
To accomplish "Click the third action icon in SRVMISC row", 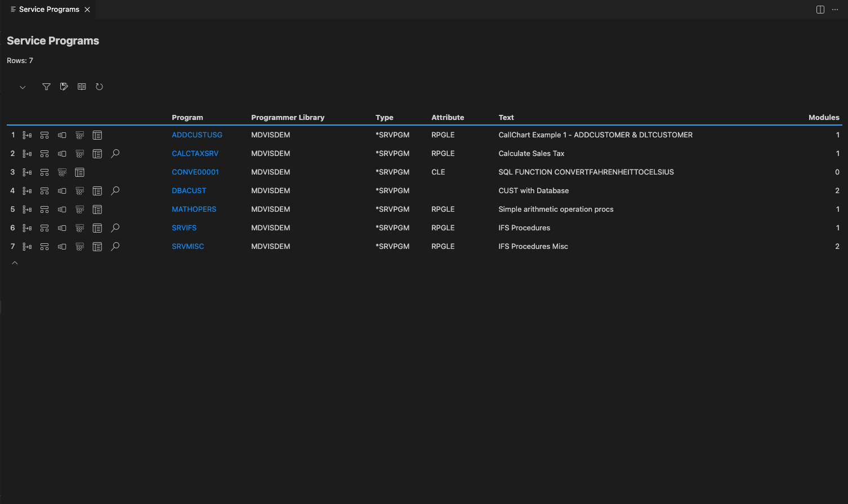I will coord(62,247).
